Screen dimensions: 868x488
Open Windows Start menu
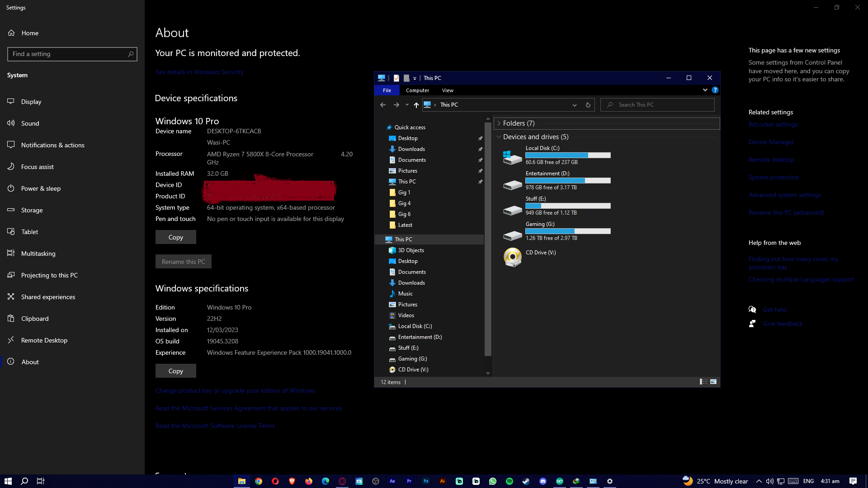click(x=8, y=481)
